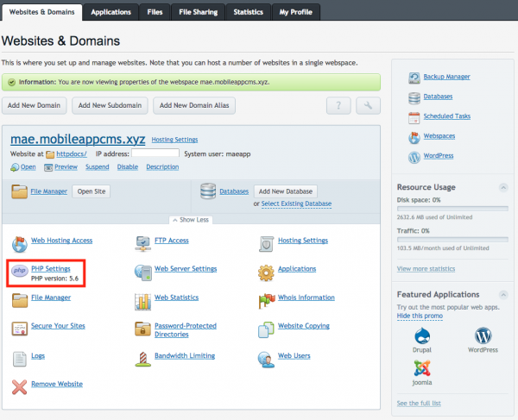Switch to the Statistics tab

248,12
